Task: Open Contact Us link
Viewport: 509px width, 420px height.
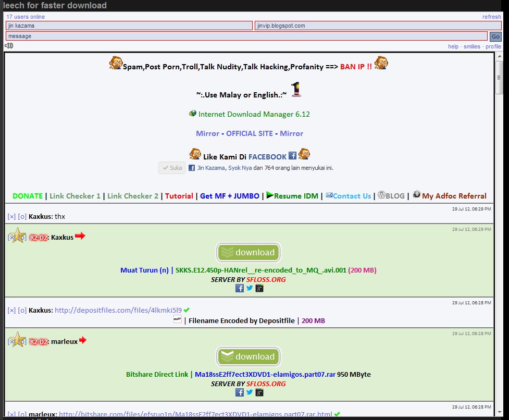Action: pyautogui.click(x=352, y=196)
